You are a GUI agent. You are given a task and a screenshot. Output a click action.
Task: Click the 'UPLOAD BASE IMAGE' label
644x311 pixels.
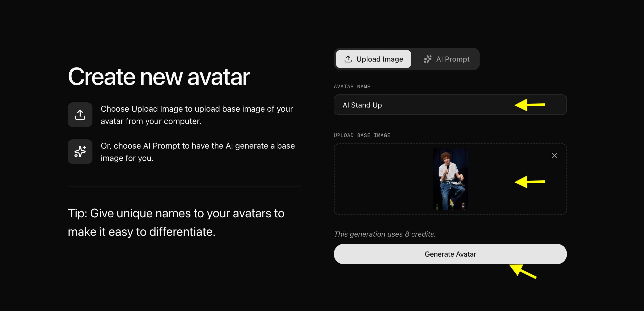pos(362,135)
